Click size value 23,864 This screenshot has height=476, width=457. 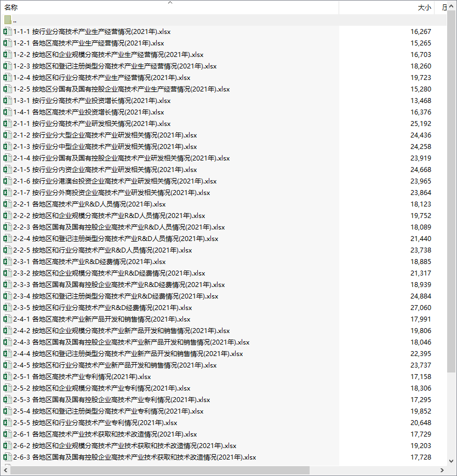421,193
